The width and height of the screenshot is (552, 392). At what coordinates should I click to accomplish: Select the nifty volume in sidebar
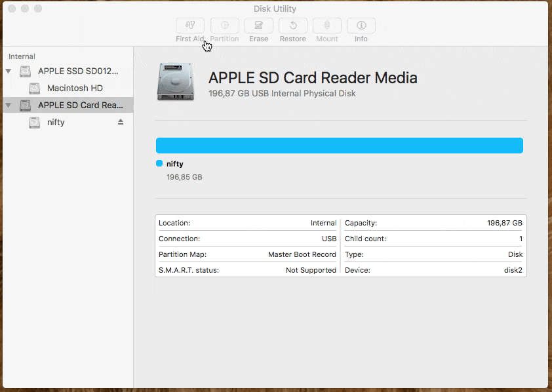[56, 122]
